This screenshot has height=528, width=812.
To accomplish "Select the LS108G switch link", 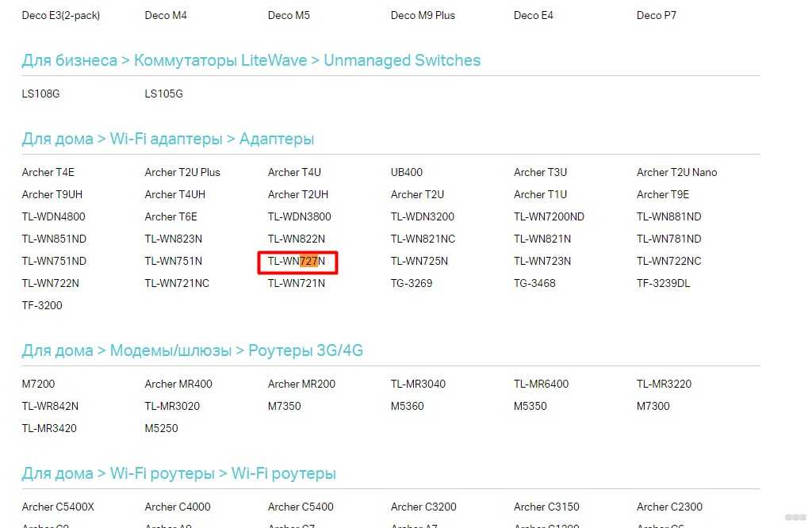I will coord(40,94).
